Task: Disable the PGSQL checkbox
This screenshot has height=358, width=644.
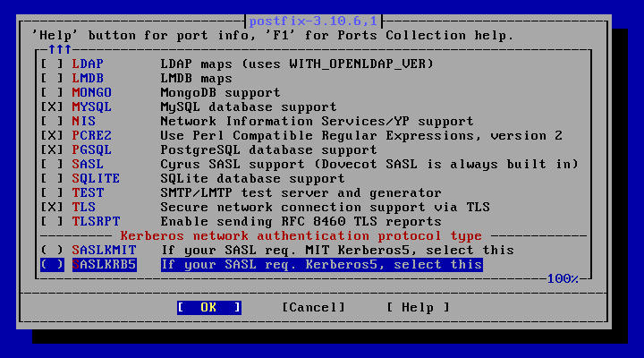Action: coord(52,150)
